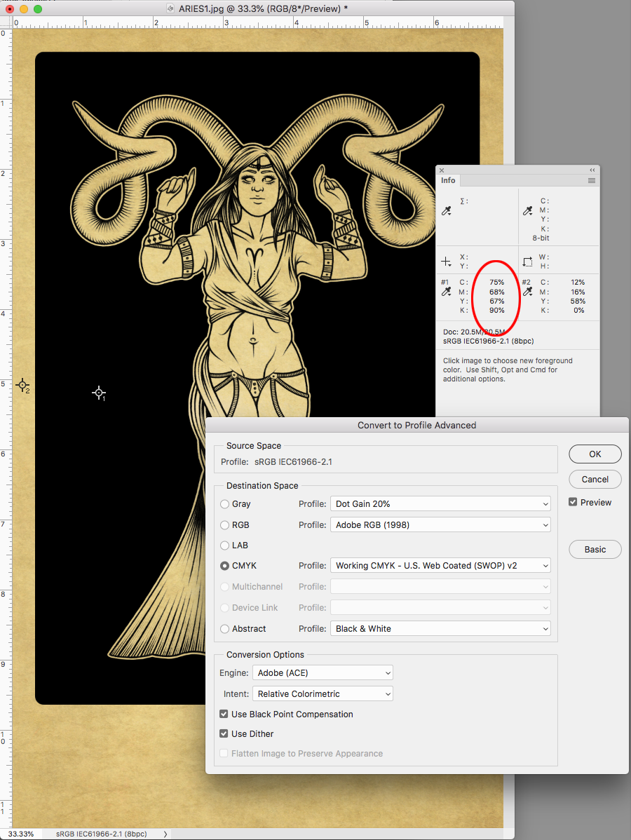Viewport: 631px width, 840px height.
Task: Click the second readout eyedropper beside CMYK labels
Action: (528, 211)
